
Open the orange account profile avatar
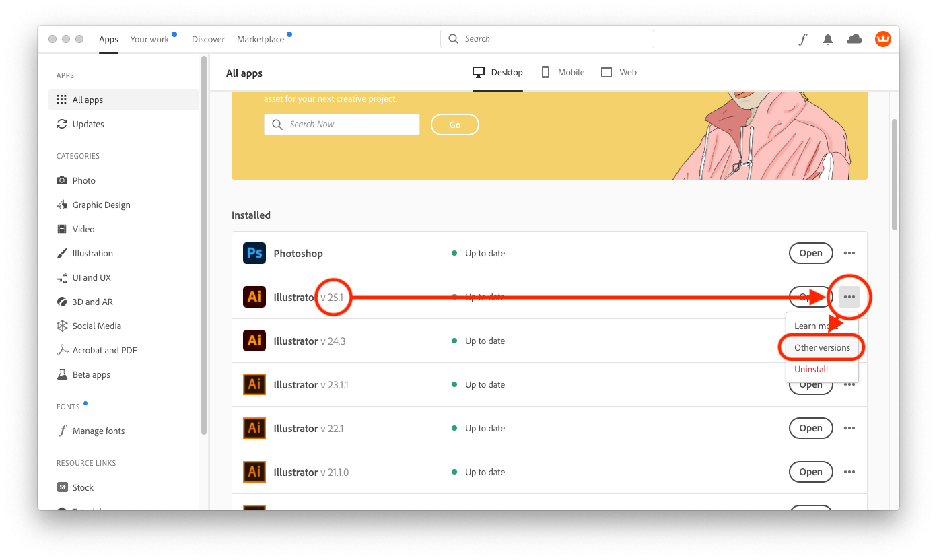click(x=882, y=39)
